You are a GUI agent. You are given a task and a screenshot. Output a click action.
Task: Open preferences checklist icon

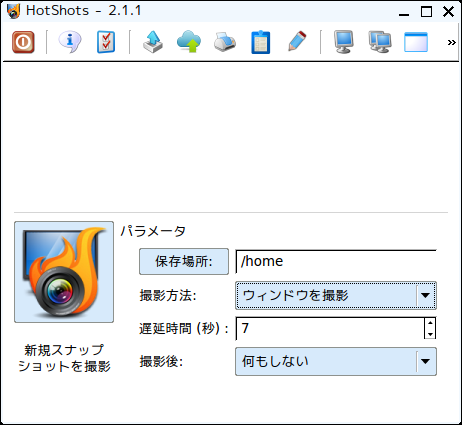coord(106,42)
